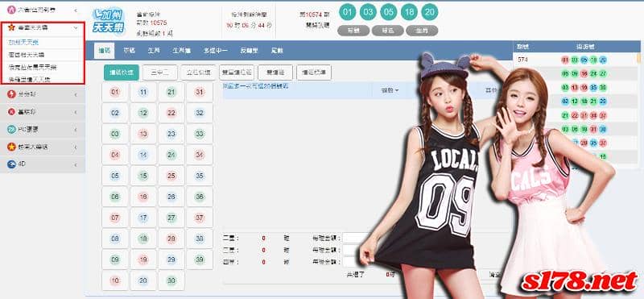Open the 多選中一 tab

216,51
